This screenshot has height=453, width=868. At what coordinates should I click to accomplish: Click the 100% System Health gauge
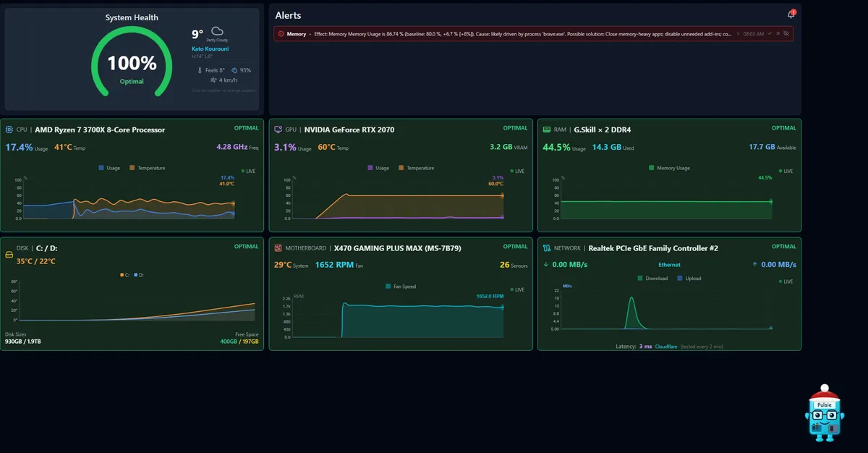[132, 64]
